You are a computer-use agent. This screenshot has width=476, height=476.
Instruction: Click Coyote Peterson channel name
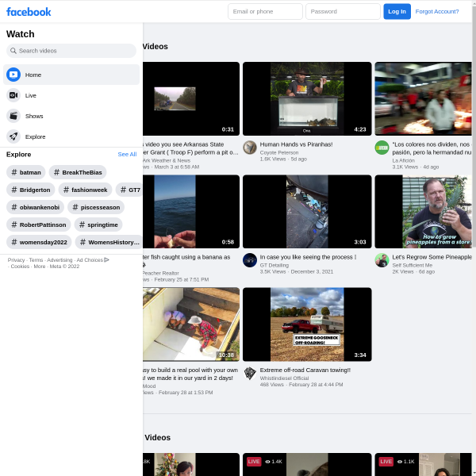click(279, 152)
